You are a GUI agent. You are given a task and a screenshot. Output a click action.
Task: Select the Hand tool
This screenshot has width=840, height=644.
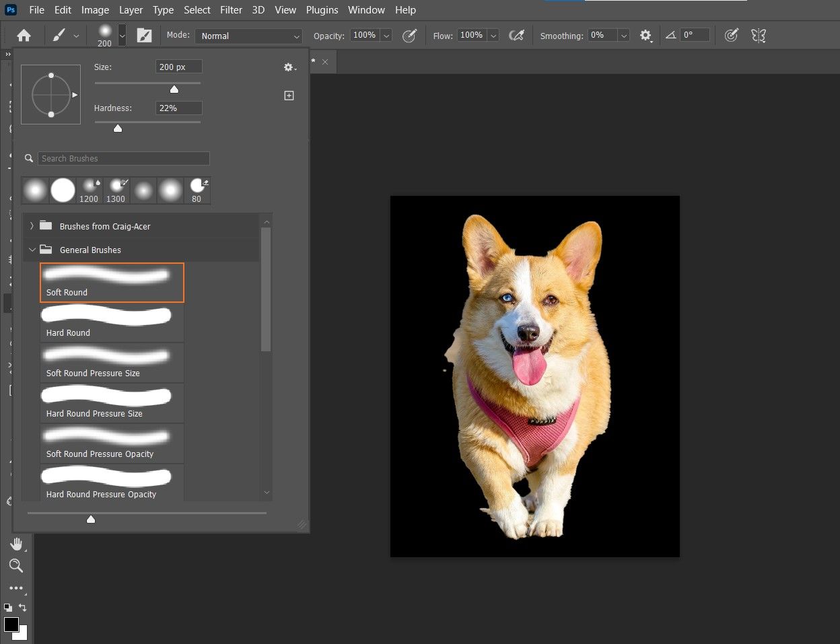pyautogui.click(x=16, y=544)
